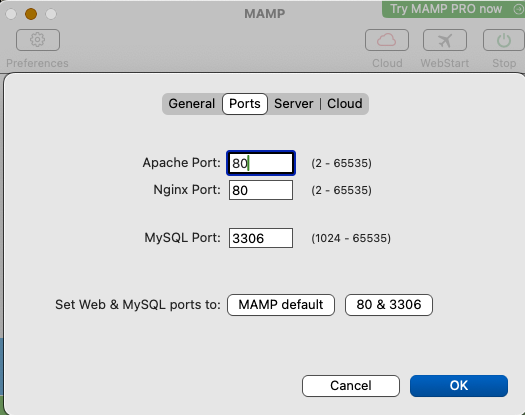Confirm port settings with OK

(x=459, y=386)
